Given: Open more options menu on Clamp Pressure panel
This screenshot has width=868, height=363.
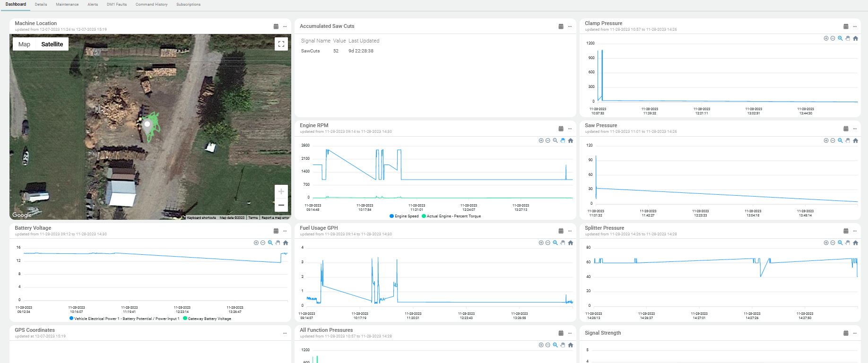Looking at the screenshot, I should [855, 26].
